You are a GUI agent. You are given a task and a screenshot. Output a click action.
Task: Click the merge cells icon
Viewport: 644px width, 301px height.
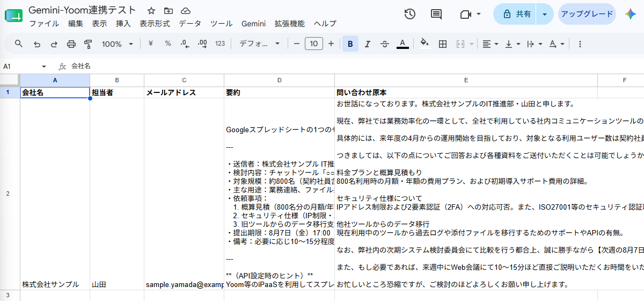click(460, 44)
